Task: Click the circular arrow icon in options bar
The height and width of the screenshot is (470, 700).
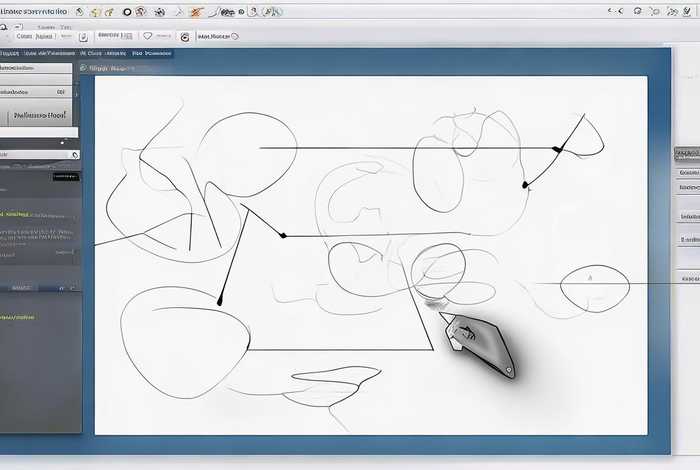Action: pyautogui.click(x=185, y=35)
